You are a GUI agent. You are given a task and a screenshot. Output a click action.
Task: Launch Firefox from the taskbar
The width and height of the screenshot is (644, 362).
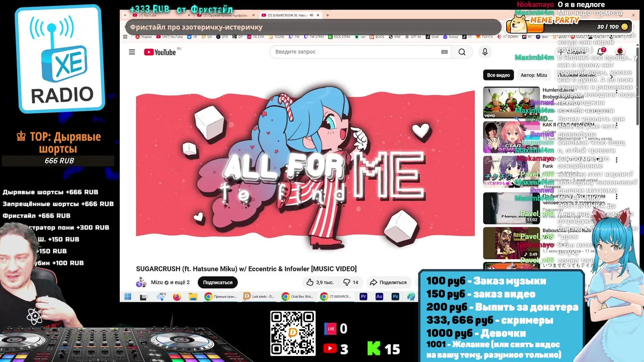click(x=177, y=297)
